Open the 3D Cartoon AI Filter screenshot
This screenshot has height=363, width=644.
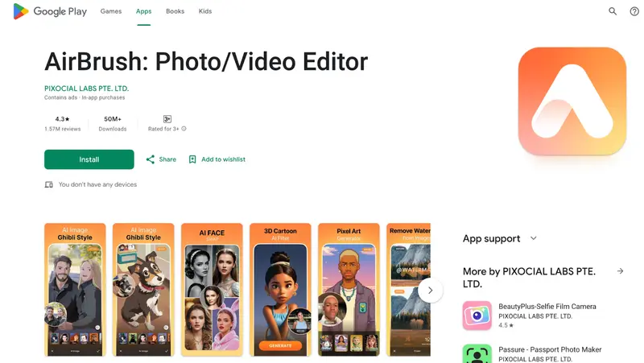click(x=280, y=290)
